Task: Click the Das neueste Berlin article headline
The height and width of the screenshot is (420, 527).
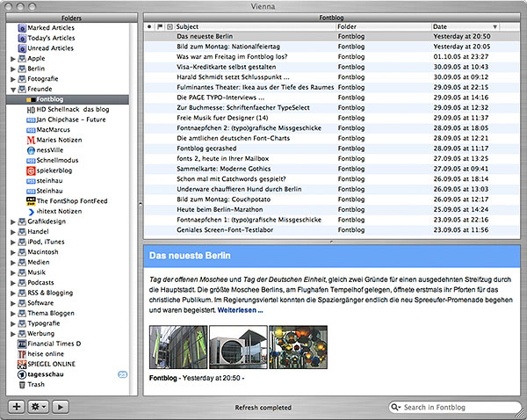Action: tap(190, 256)
